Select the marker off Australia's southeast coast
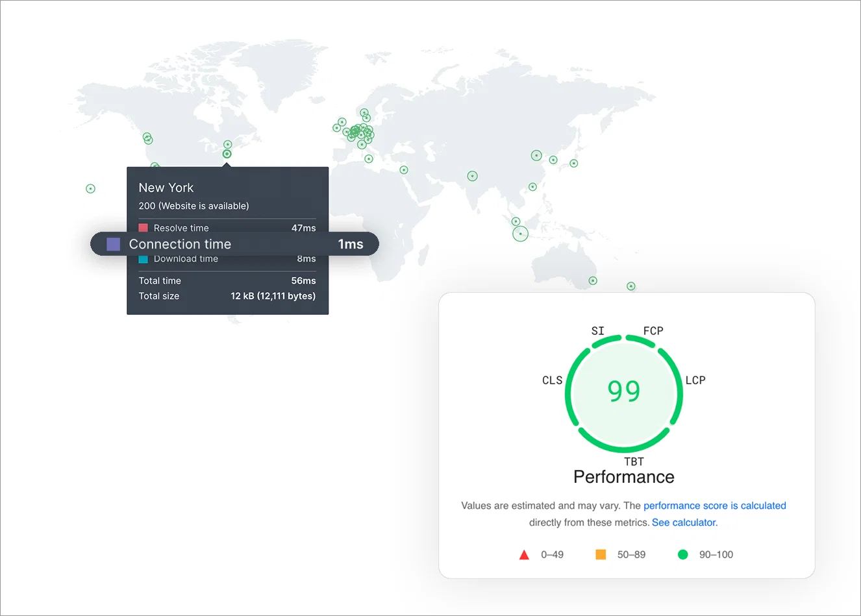The width and height of the screenshot is (861, 616). point(631,286)
